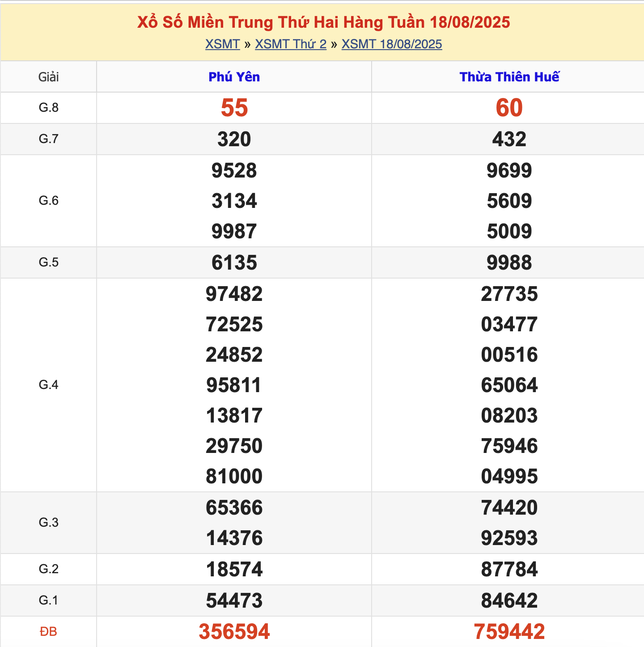
Task: Click number 24852
Action: click(234, 355)
